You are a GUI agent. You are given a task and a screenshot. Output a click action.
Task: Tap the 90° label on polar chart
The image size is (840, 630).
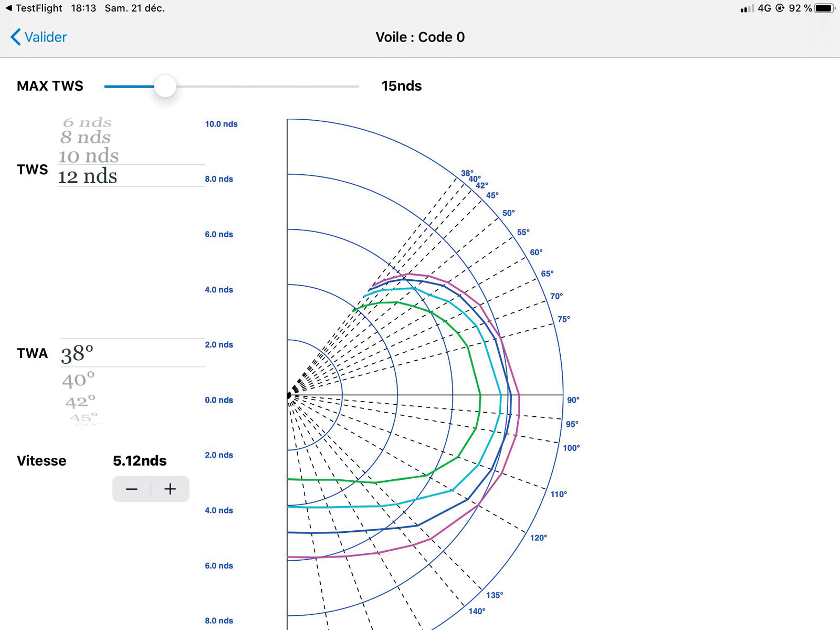573,400
